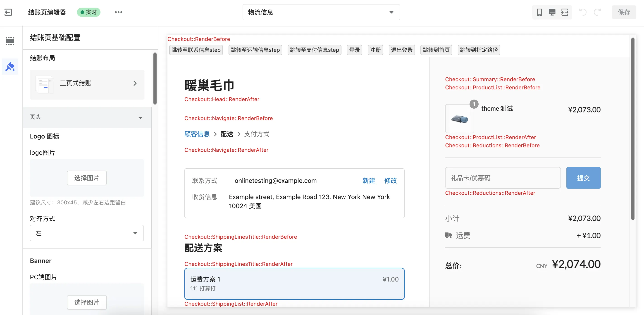Select the 运费方案 1 shipping option

click(x=294, y=284)
